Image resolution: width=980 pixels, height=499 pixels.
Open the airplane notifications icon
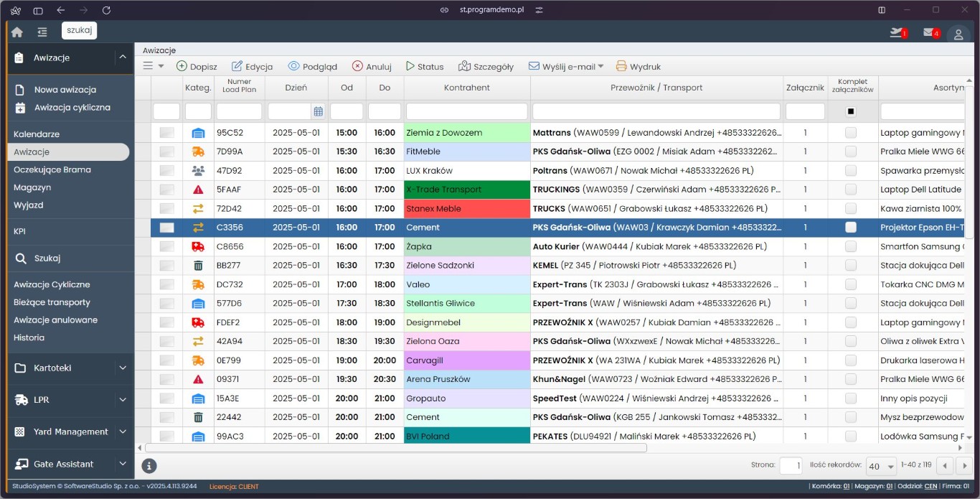(897, 32)
